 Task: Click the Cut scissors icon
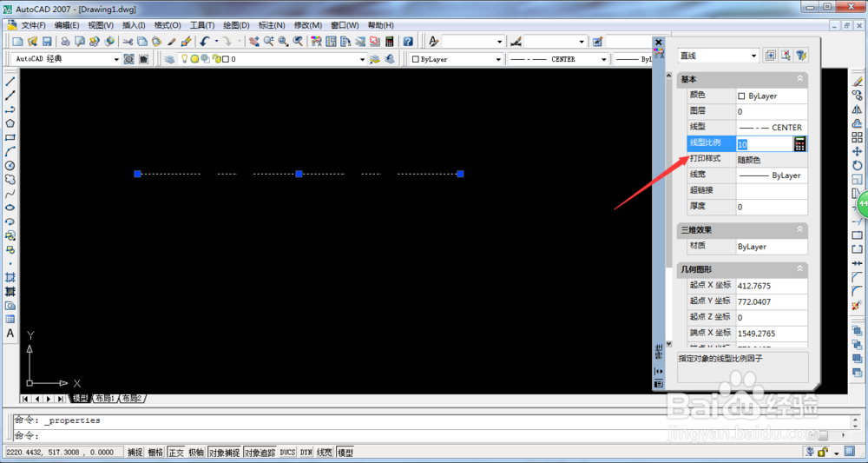click(128, 42)
